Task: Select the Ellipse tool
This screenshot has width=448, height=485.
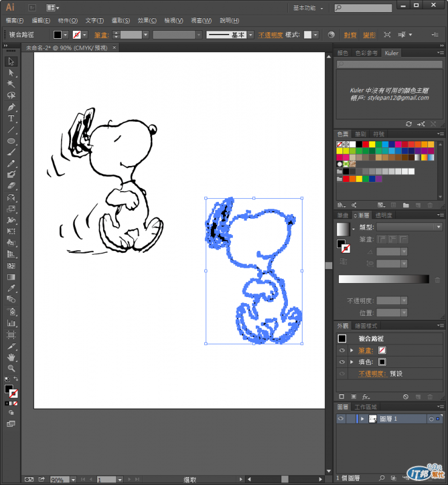Action: [x=11, y=141]
